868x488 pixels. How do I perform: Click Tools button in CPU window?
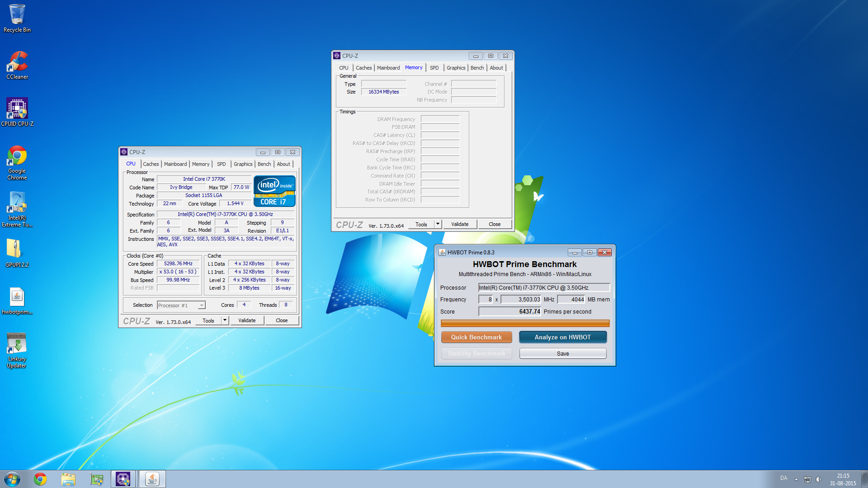point(208,320)
